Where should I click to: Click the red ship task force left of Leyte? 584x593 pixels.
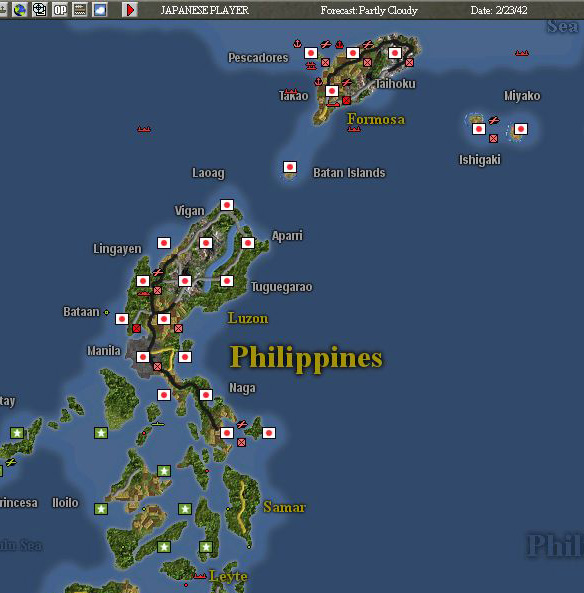200,576
